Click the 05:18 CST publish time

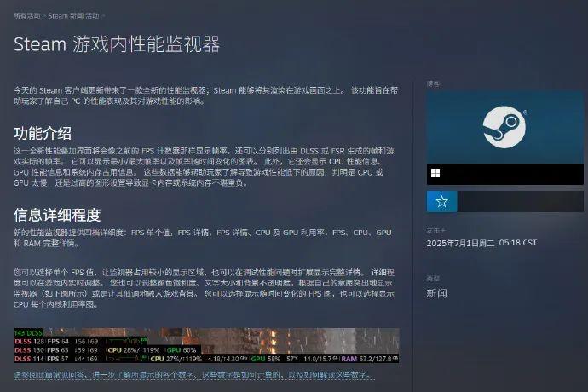point(517,243)
